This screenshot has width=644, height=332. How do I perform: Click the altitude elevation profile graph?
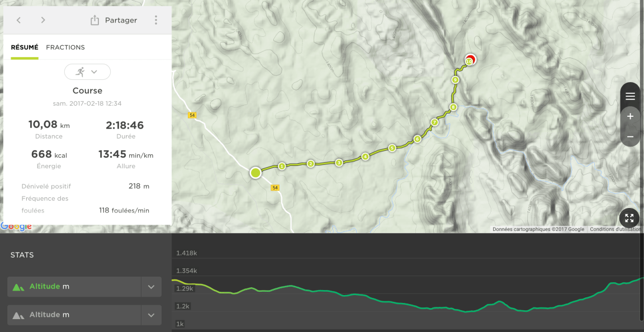[407, 296]
